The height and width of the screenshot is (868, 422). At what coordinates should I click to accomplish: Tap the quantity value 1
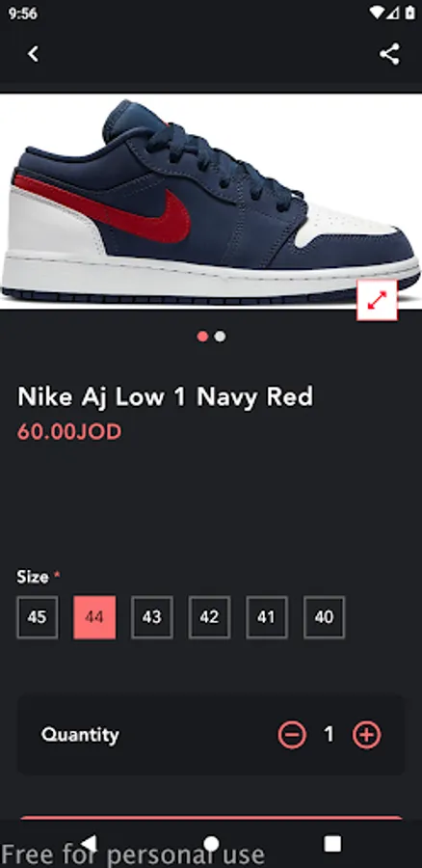[x=330, y=735]
